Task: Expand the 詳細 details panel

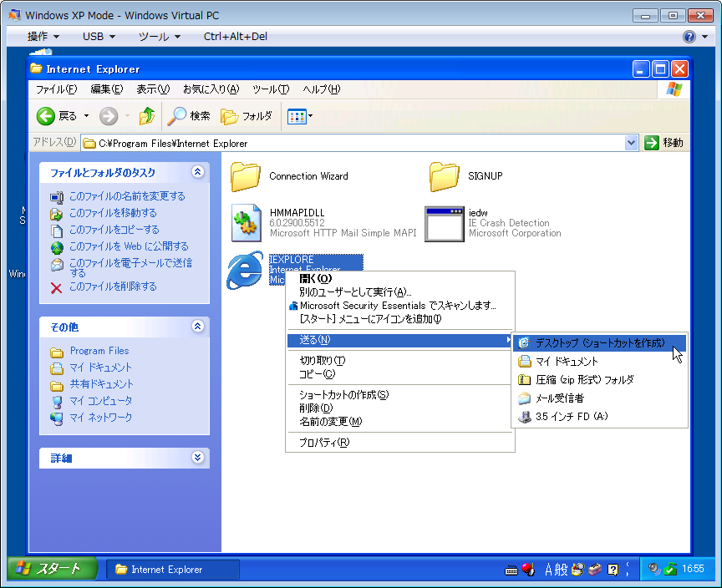Action: 197,458
